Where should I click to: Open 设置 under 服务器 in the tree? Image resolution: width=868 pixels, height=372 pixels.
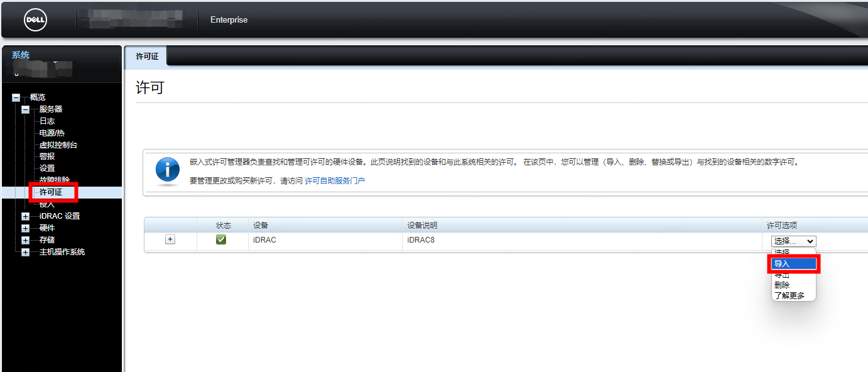pos(47,168)
